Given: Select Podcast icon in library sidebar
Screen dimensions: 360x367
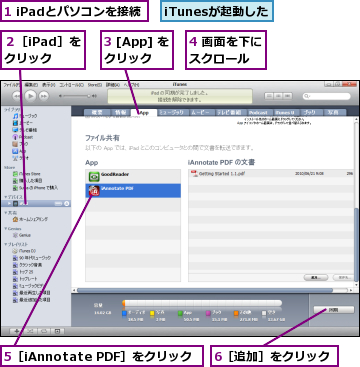Looking at the screenshot, I should tap(15, 137).
